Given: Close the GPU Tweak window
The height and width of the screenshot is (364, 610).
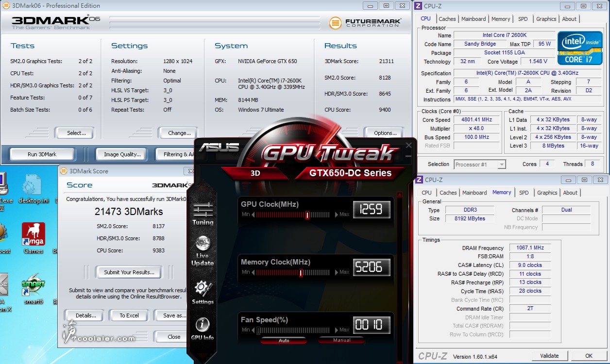Looking at the screenshot, I should [x=408, y=145].
